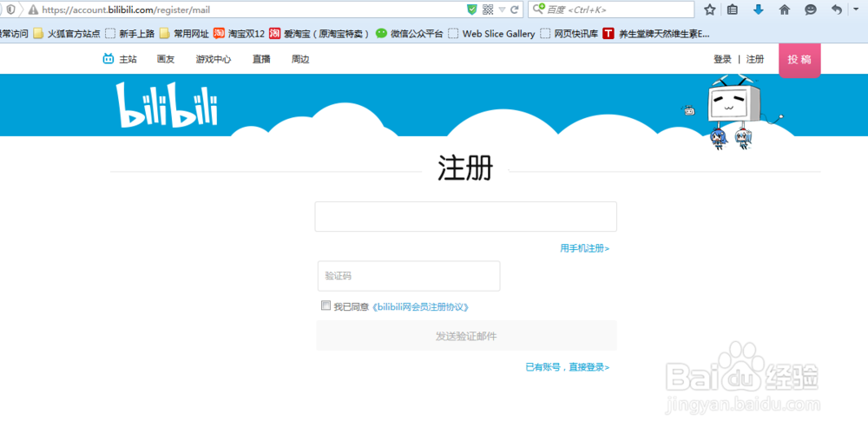Open 新手上路 bookmark

click(130, 34)
